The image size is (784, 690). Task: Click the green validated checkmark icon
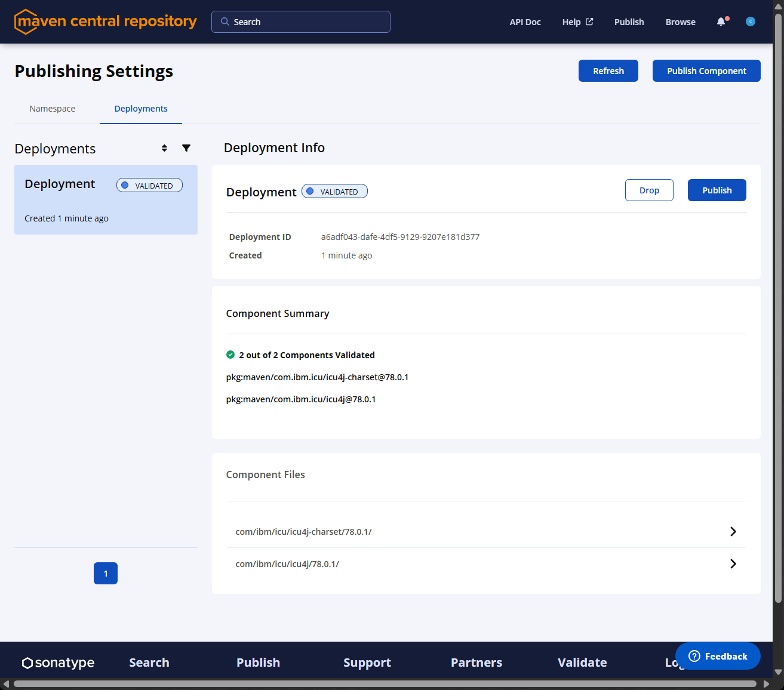(x=230, y=355)
